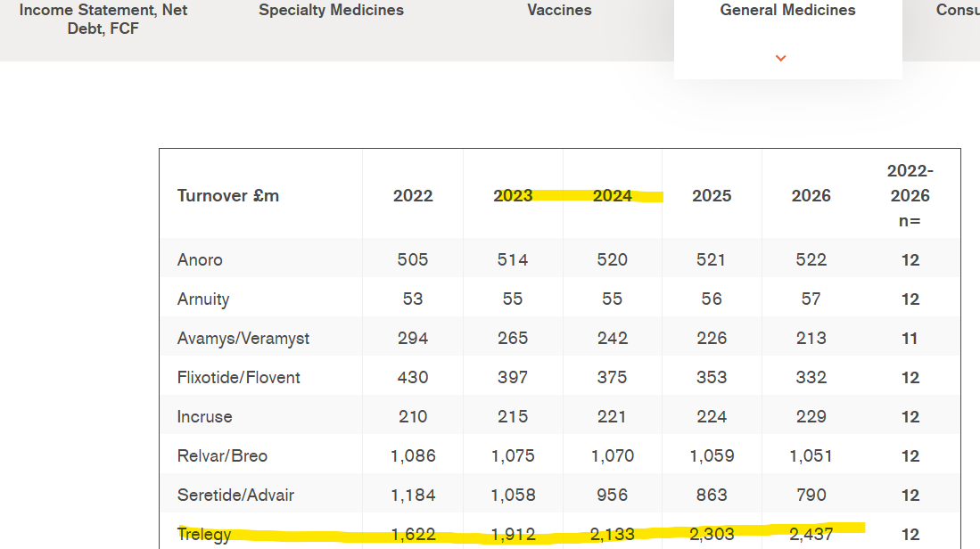
Task: Click Avamys/Veramyst 2026 value 213
Action: coord(811,339)
